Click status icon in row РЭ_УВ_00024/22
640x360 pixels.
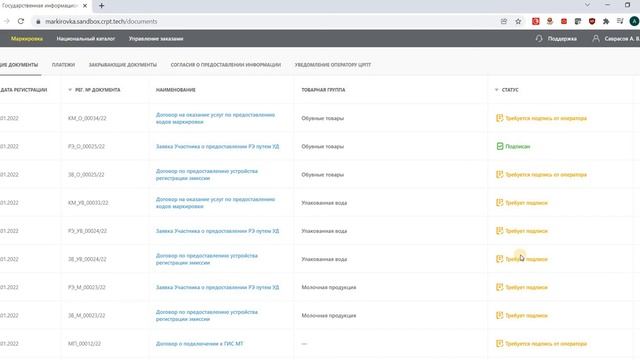pyautogui.click(x=500, y=231)
